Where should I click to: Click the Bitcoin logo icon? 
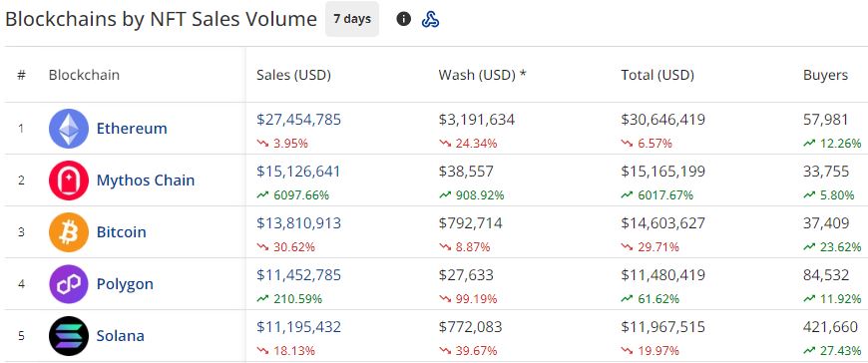pos(69,231)
